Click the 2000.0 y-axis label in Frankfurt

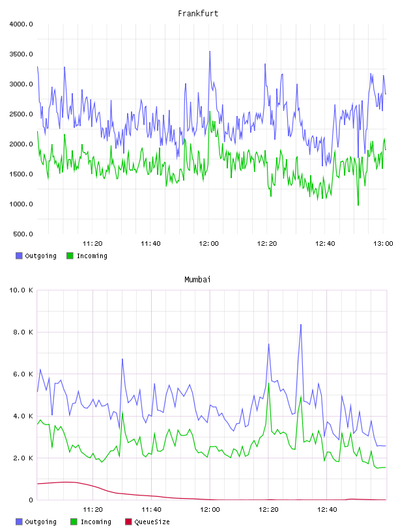(21, 144)
